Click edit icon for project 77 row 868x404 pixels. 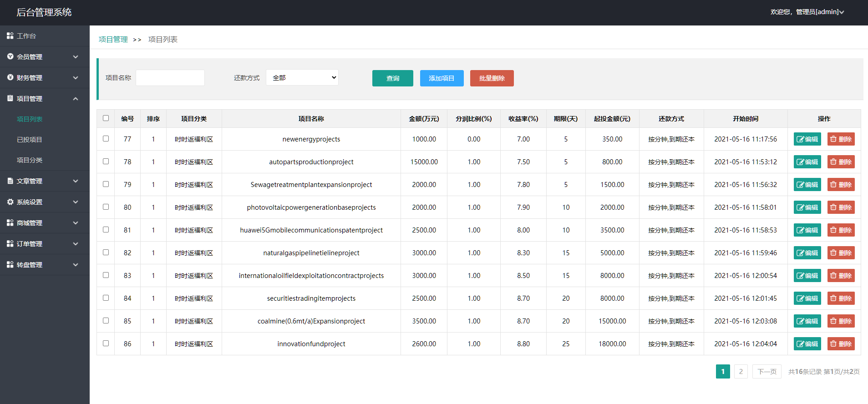(x=800, y=139)
